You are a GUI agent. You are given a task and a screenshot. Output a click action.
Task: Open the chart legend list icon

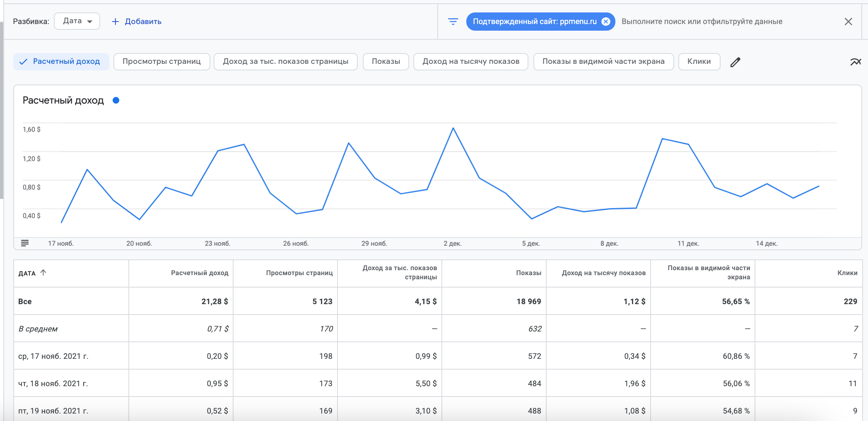25,243
